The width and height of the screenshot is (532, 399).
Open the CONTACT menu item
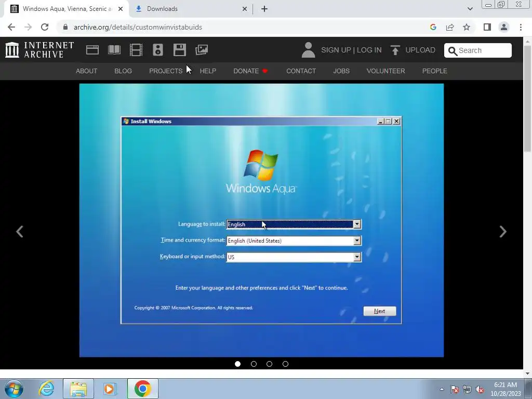coord(301,71)
